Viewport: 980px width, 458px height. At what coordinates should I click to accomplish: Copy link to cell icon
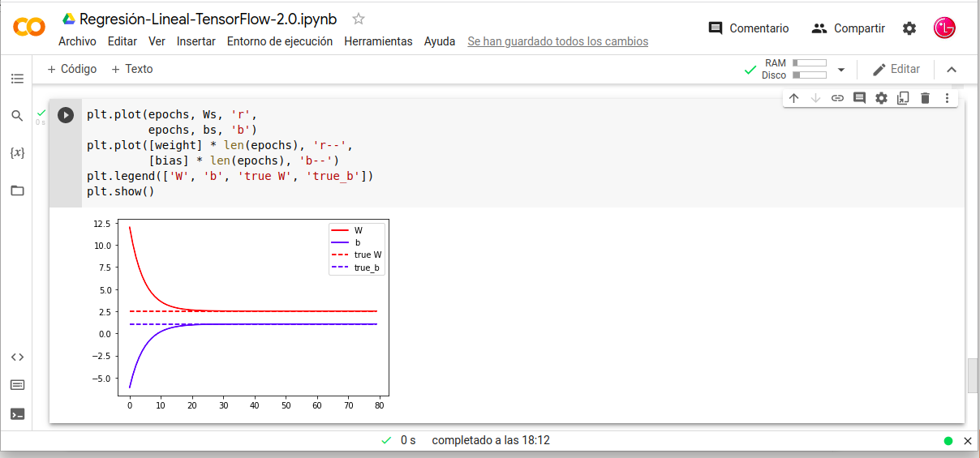[x=837, y=98]
